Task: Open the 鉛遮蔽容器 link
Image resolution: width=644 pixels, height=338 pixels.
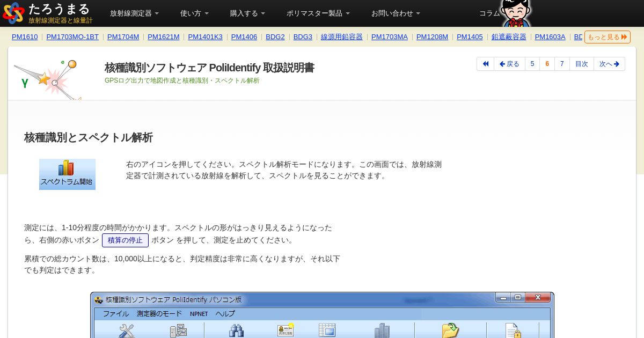Action: (509, 37)
